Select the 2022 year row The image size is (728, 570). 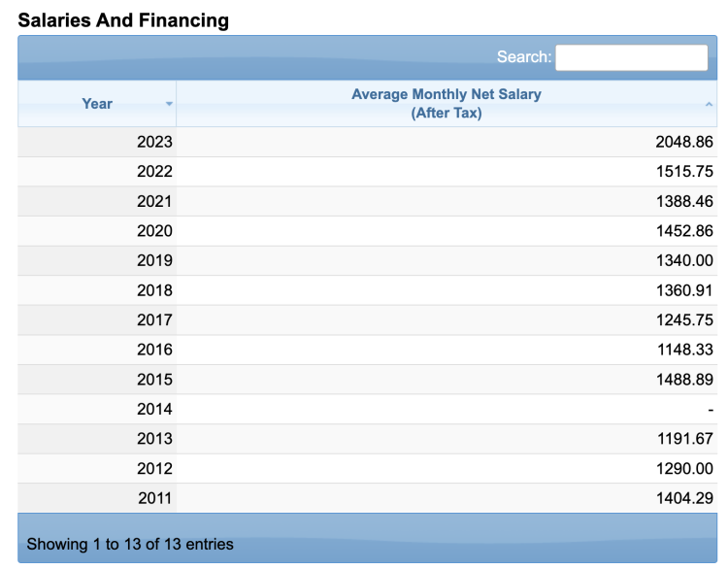pyautogui.click(x=154, y=172)
